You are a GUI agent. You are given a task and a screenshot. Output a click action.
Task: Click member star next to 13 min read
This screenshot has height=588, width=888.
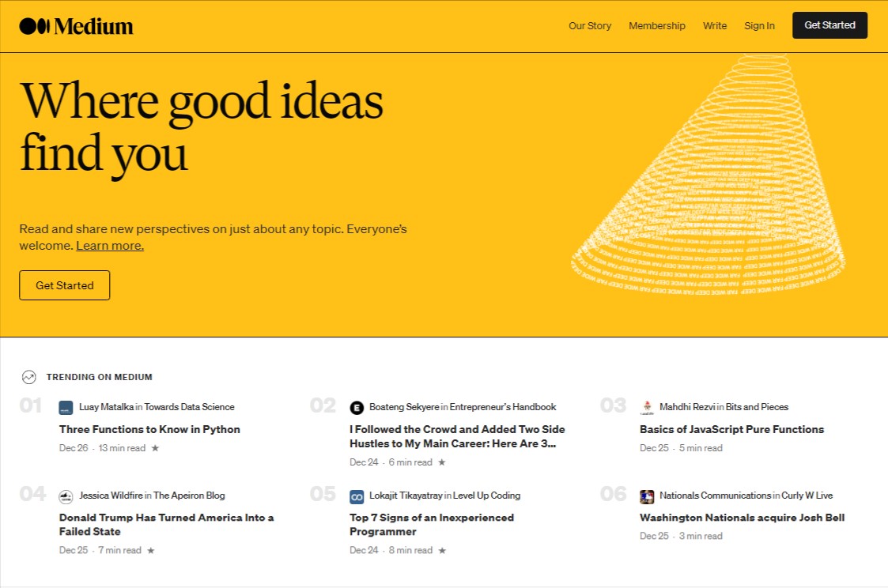coord(155,447)
